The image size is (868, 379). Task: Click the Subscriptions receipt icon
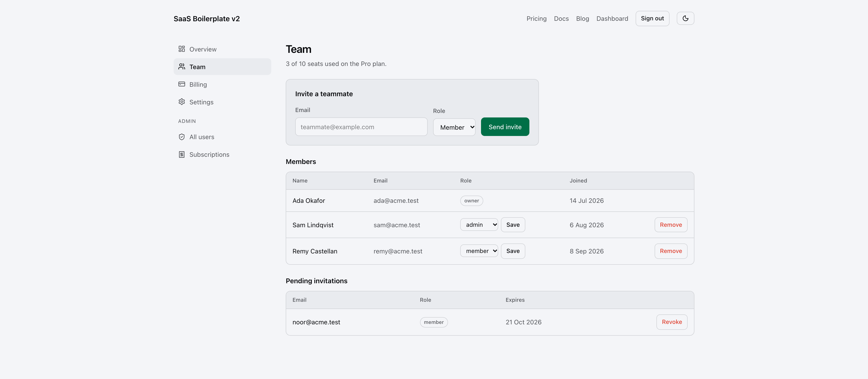[182, 154]
